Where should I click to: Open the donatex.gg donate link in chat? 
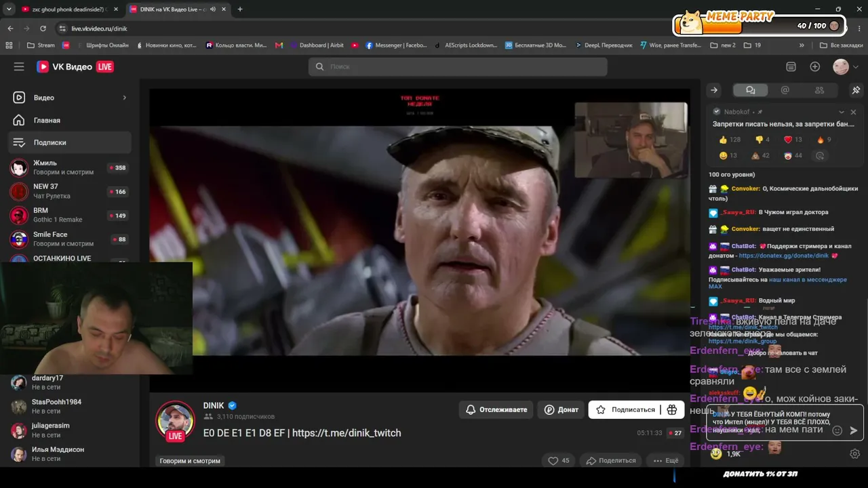(784, 256)
